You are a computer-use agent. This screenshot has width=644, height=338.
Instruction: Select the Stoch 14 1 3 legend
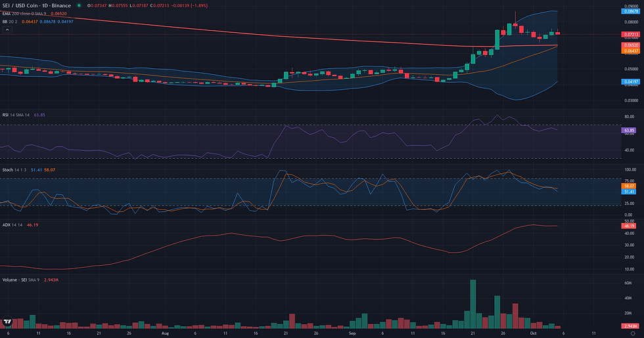pyautogui.click(x=14, y=170)
